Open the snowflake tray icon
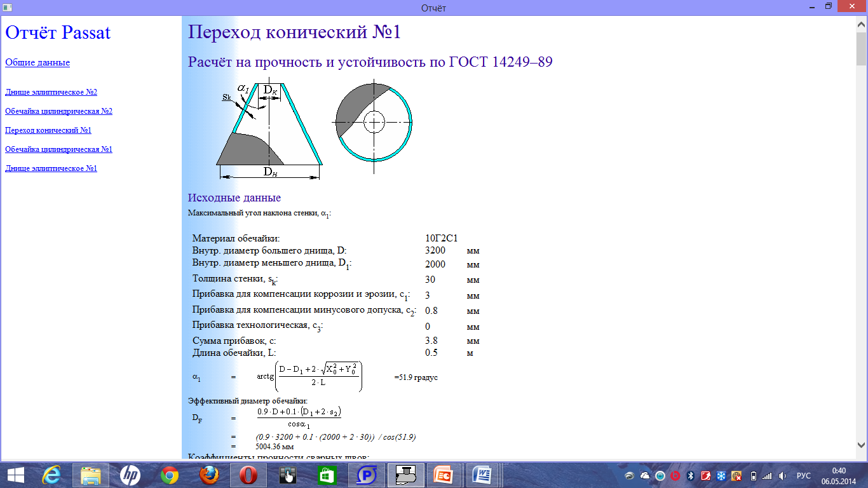Screen dimensions: 868x488 tap(721, 476)
